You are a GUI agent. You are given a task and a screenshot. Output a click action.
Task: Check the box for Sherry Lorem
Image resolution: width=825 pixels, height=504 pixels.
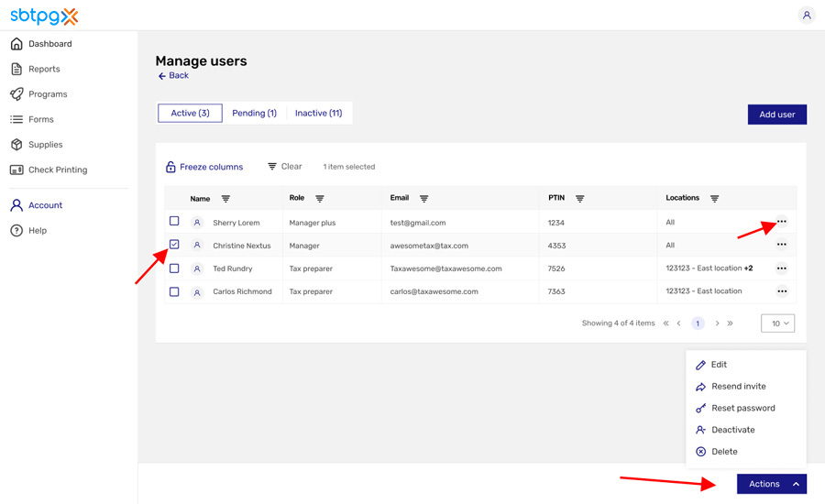174,221
